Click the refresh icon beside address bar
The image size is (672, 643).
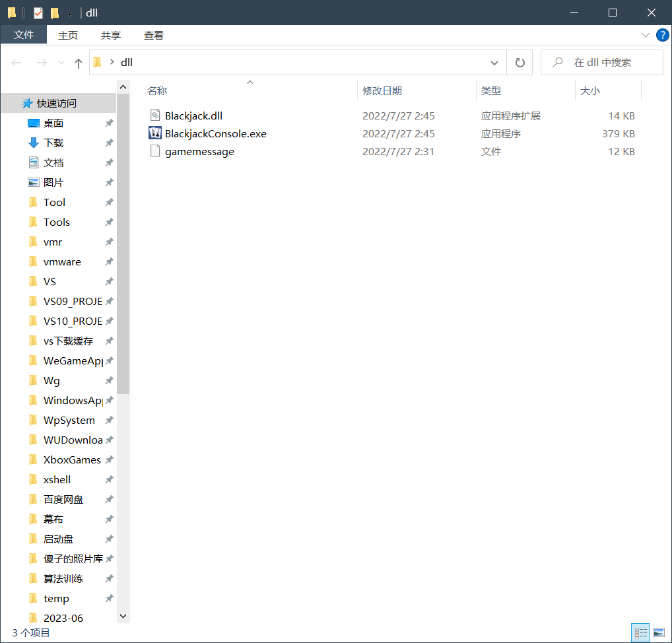(520, 63)
